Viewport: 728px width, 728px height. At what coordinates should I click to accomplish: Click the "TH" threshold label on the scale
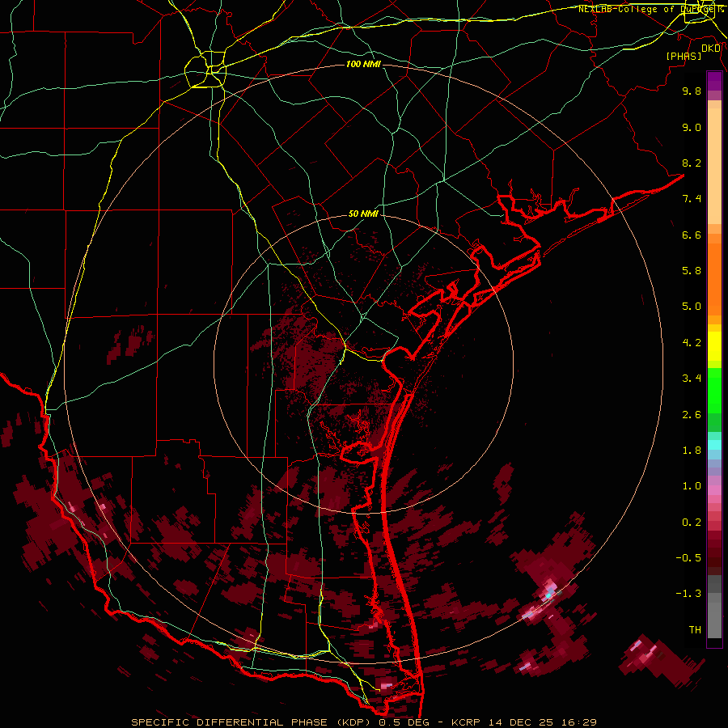695,630
